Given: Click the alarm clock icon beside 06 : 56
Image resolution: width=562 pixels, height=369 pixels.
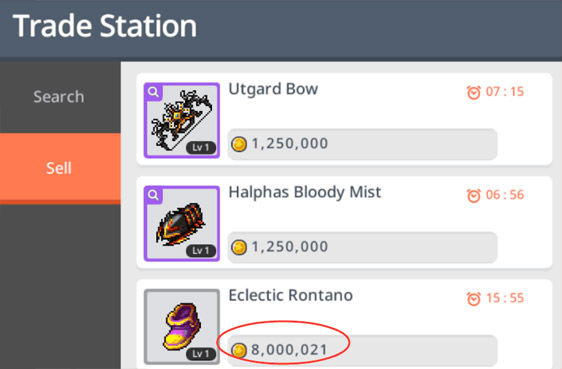Looking at the screenshot, I should (x=473, y=196).
